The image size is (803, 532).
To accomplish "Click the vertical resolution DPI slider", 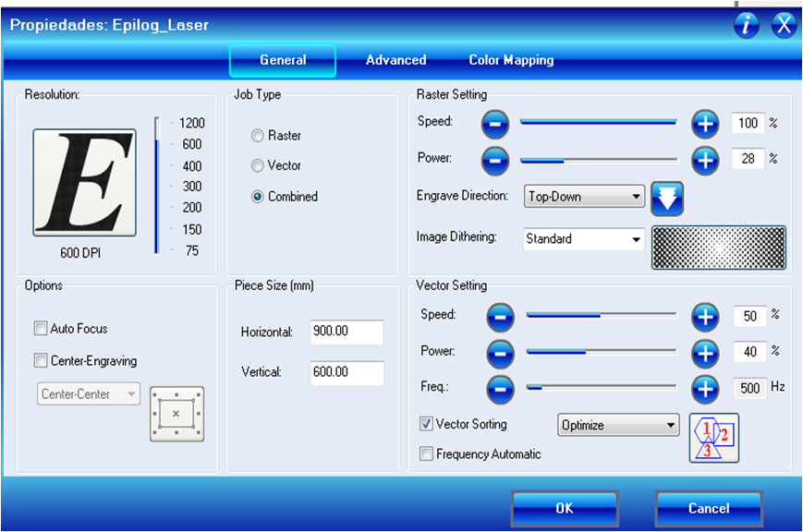I will 157,186.
